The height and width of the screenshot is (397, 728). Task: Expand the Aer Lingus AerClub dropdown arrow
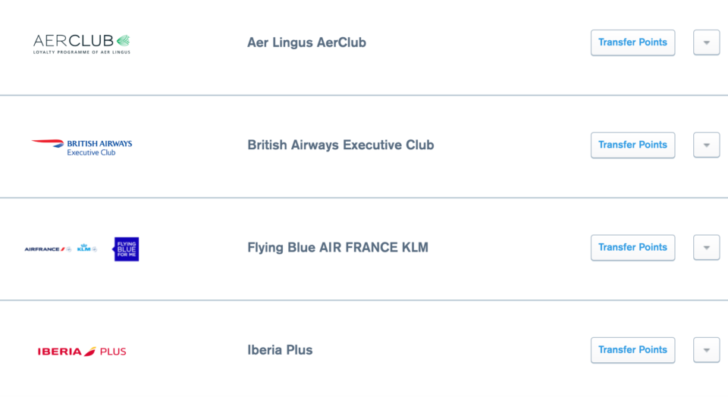pyautogui.click(x=707, y=43)
